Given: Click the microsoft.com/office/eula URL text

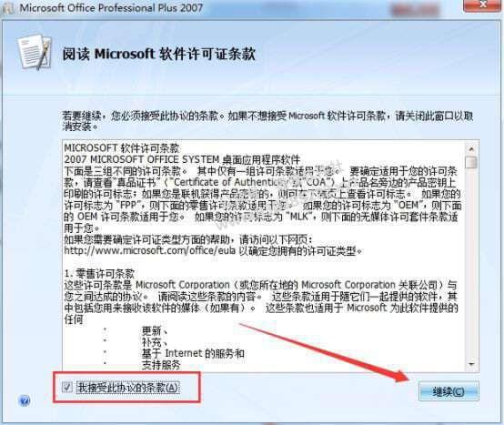Looking at the screenshot, I should pyautogui.click(x=149, y=250).
